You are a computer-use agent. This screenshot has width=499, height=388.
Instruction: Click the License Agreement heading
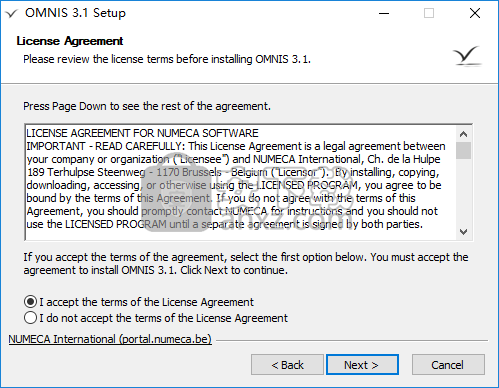70,41
